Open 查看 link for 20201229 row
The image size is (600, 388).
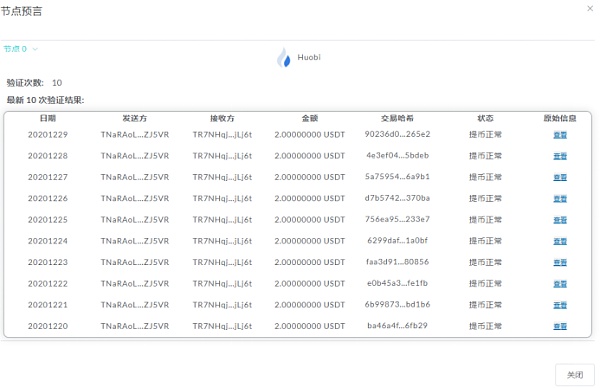tap(560, 135)
